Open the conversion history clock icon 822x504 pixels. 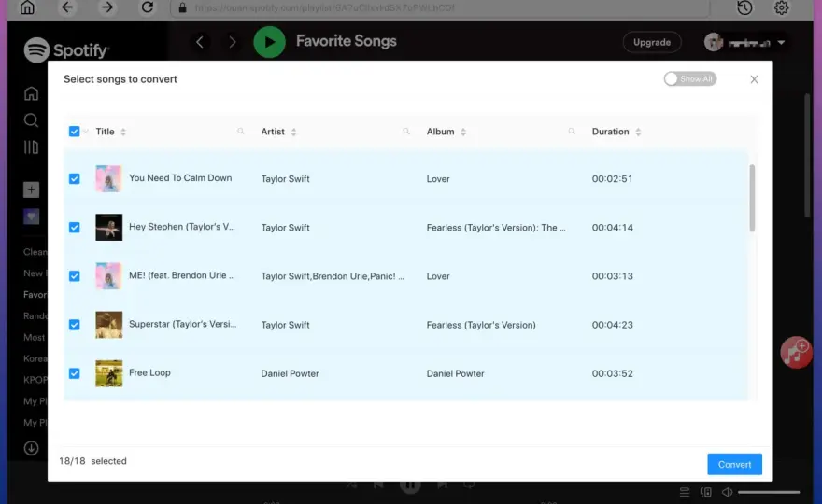744,7
